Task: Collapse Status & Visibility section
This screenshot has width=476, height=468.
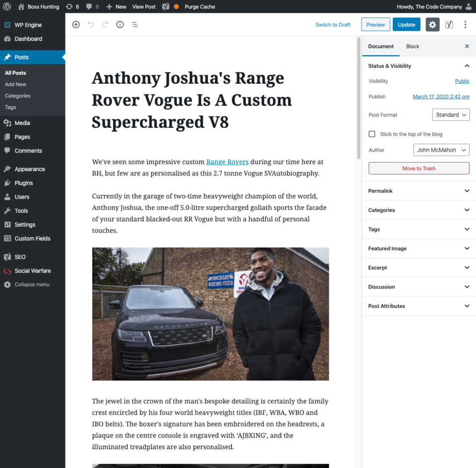Action: tap(419, 66)
